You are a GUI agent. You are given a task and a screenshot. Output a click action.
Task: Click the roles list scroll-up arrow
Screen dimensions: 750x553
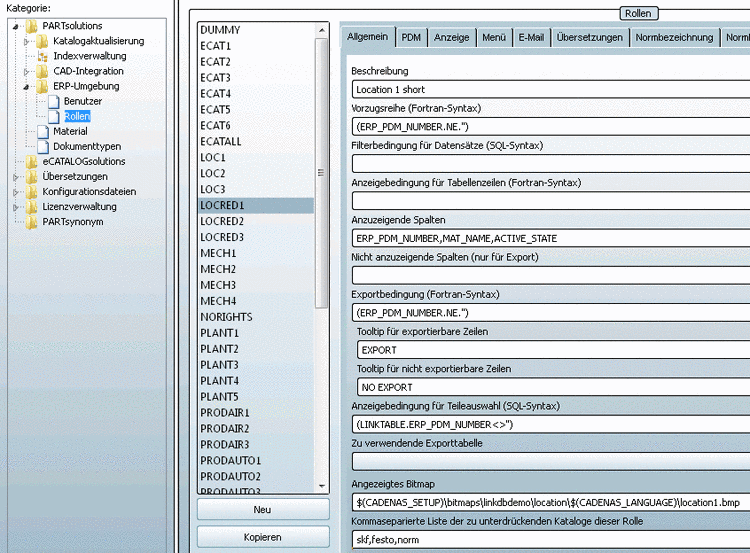[322, 30]
